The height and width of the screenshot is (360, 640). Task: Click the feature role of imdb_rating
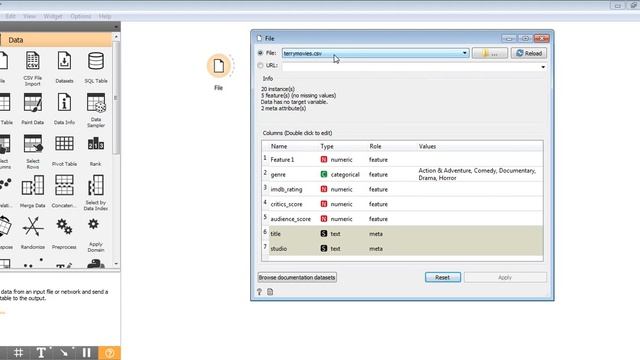click(x=378, y=189)
